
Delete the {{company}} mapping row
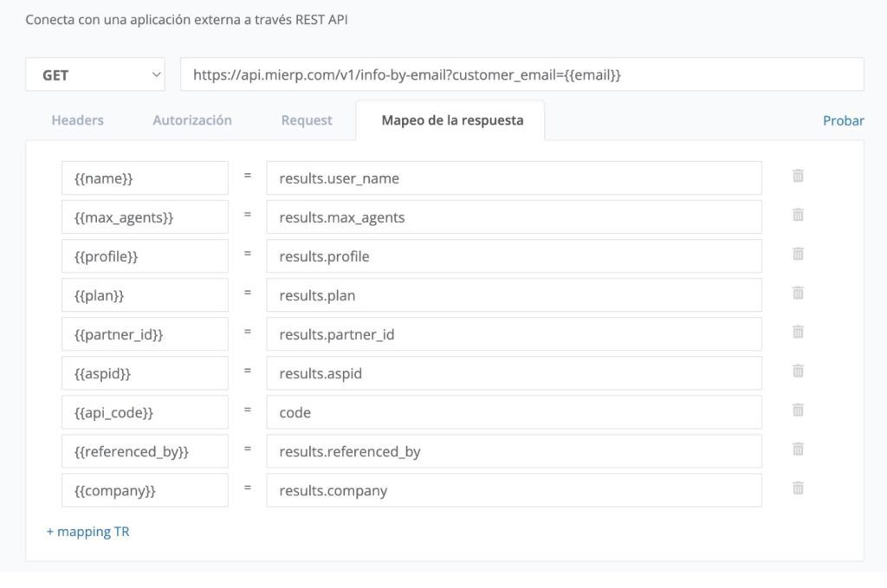[x=798, y=488]
